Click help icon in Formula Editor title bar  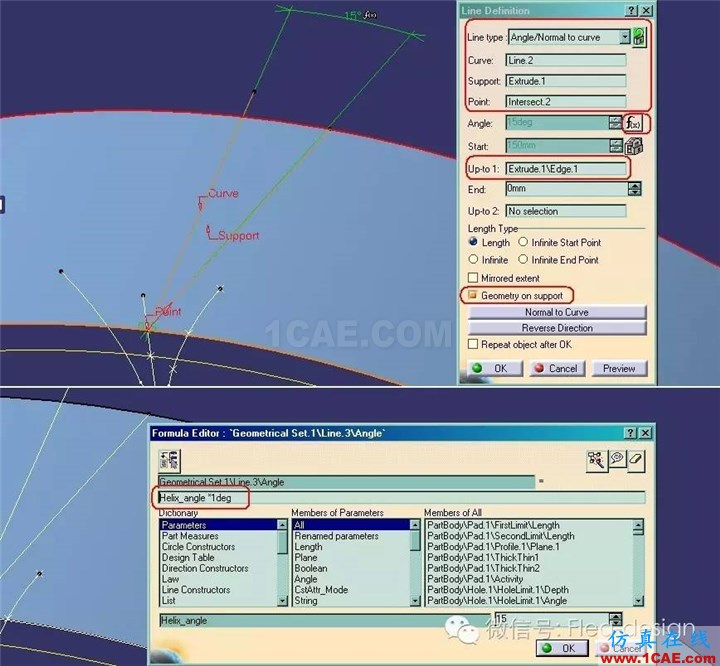(x=631, y=433)
